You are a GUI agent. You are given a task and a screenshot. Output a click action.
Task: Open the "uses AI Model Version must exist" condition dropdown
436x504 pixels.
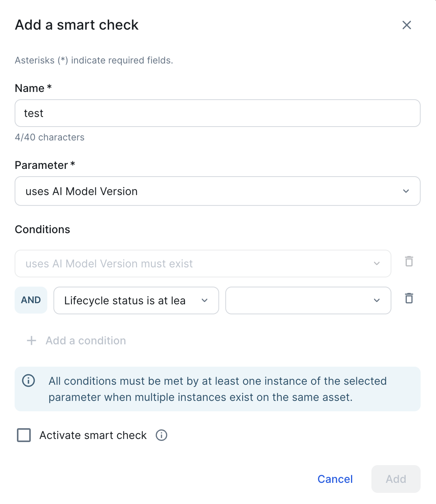[203, 264]
